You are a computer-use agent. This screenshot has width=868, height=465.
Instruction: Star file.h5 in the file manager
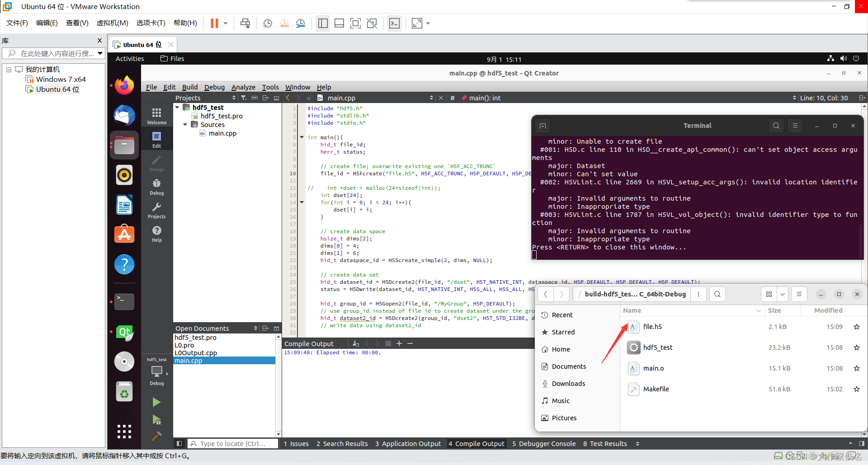click(857, 327)
